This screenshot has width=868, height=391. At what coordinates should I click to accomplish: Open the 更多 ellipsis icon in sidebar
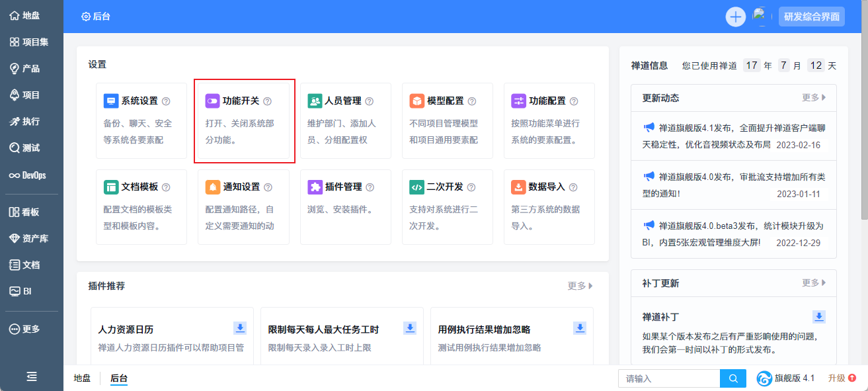(x=14, y=329)
